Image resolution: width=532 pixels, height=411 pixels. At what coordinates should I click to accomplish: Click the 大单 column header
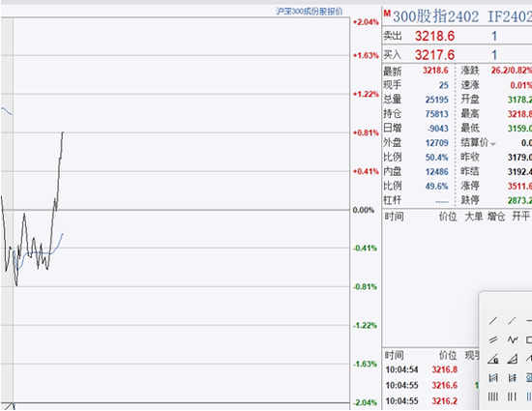point(474,216)
